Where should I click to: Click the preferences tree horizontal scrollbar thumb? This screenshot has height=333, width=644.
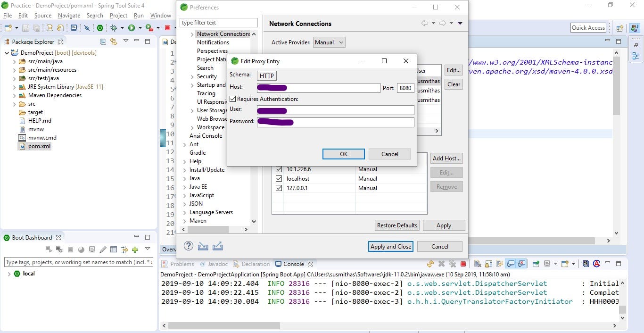(x=208, y=229)
